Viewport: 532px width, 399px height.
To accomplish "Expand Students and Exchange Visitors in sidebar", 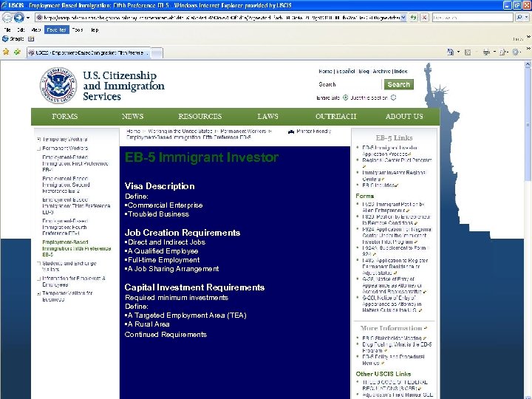I will pos(39,263).
